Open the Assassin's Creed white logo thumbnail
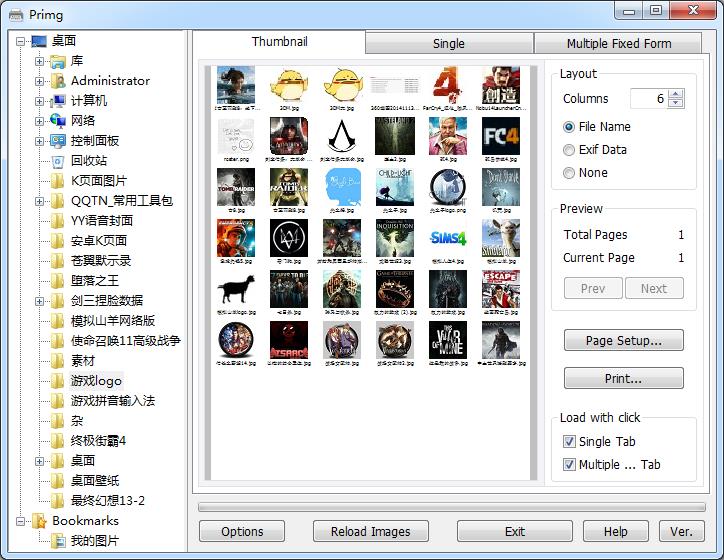Image resolution: width=724 pixels, height=560 pixels. click(x=342, y=136)
